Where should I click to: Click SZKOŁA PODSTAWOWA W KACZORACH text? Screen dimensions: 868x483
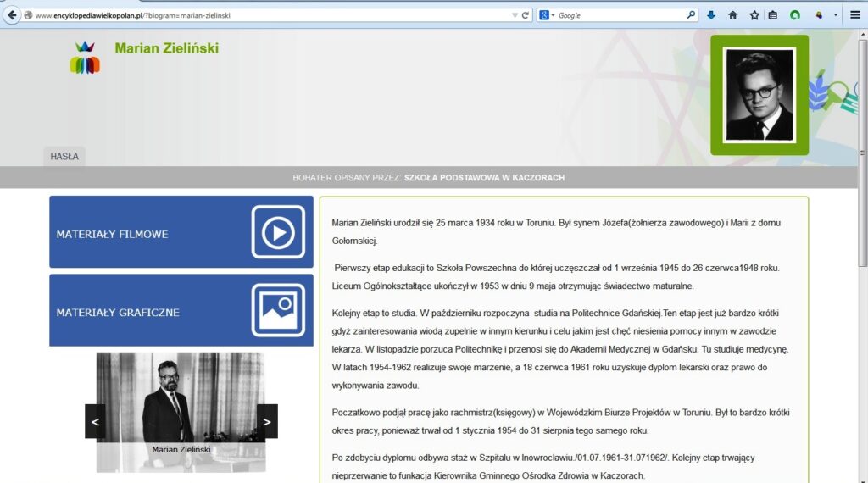[x=484, y=178]
